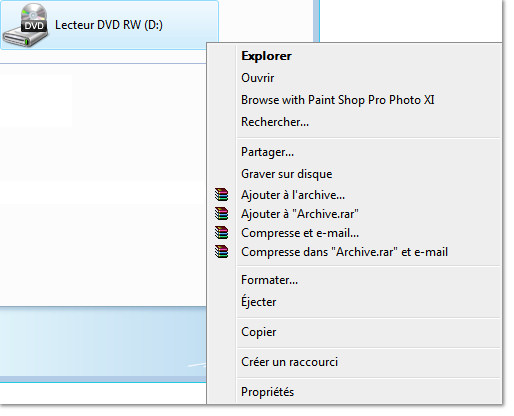The image size is (514, 416).
Task: Click the Lecteur DVD RW (D:) label
Action: coord(109,25)
